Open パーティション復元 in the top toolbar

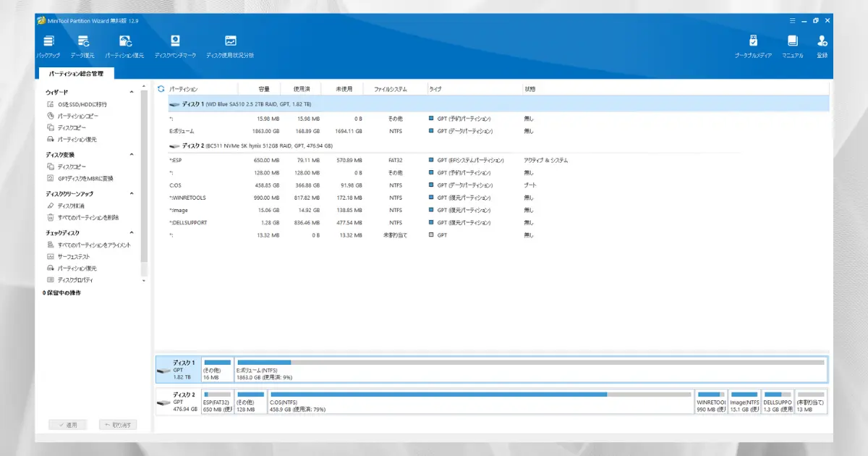[x=124, y=46]
